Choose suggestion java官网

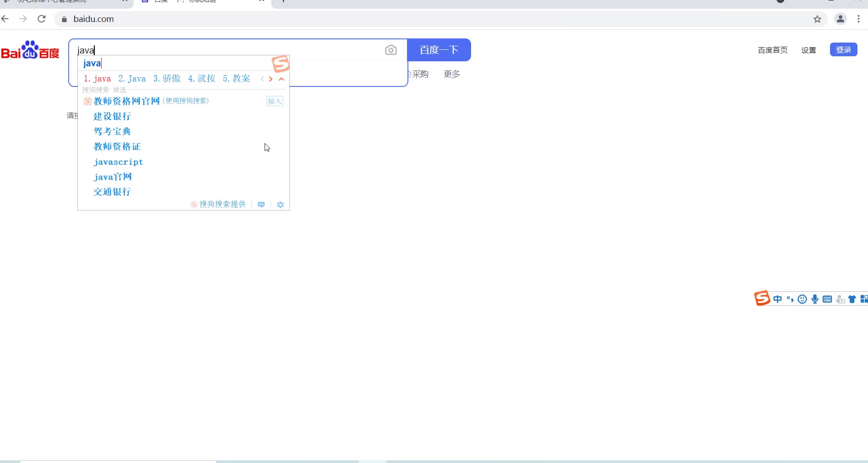tap(113, 177)
